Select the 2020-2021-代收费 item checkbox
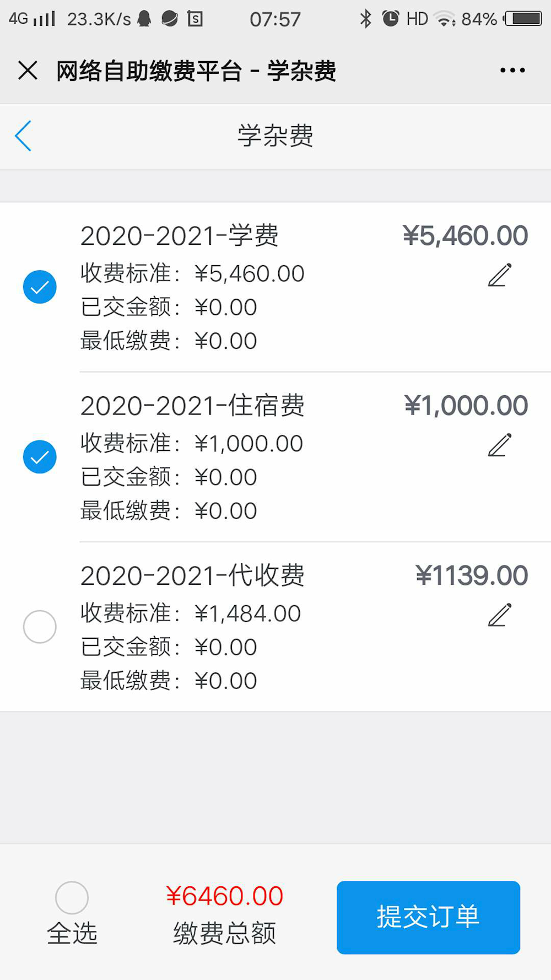Viewport: 551px width, 980px height. 40,627
